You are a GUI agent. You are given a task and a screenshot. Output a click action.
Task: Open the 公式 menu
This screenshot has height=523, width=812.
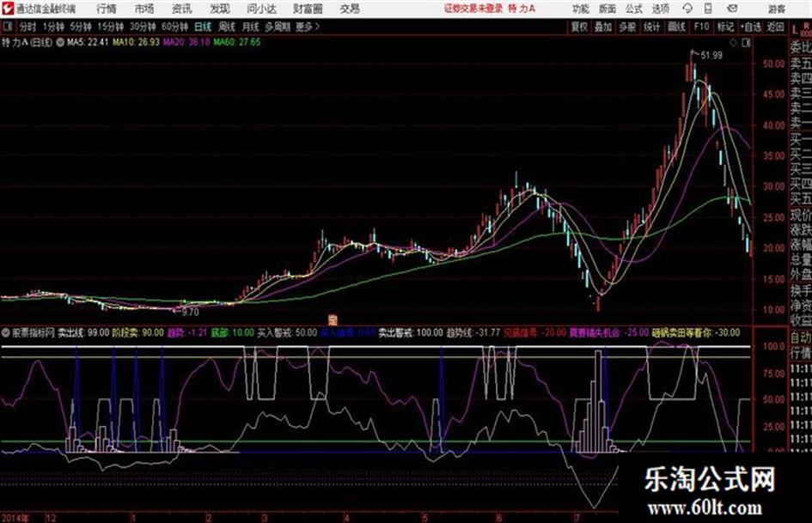click(634, 9)
